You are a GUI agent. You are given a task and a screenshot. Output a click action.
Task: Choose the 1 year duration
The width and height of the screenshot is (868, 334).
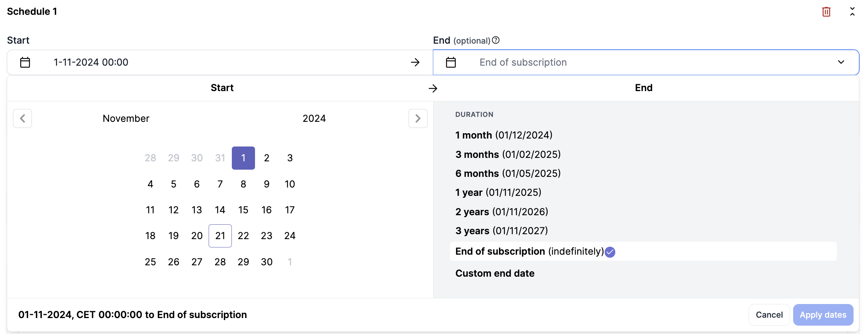498,192
